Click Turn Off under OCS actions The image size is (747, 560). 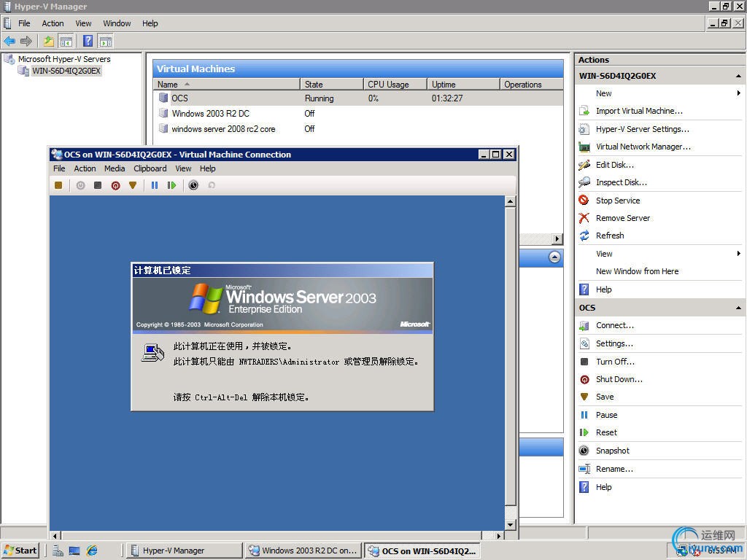click(615, 362)
